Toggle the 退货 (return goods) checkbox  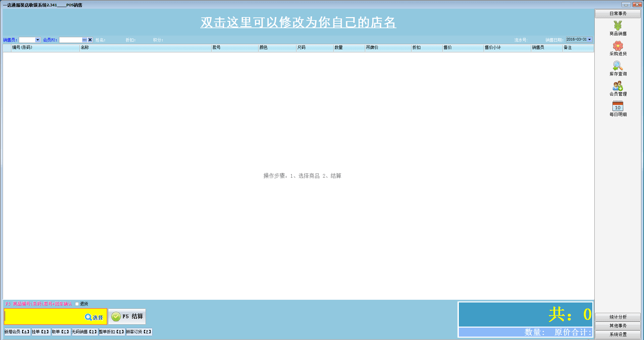[77, 304]
